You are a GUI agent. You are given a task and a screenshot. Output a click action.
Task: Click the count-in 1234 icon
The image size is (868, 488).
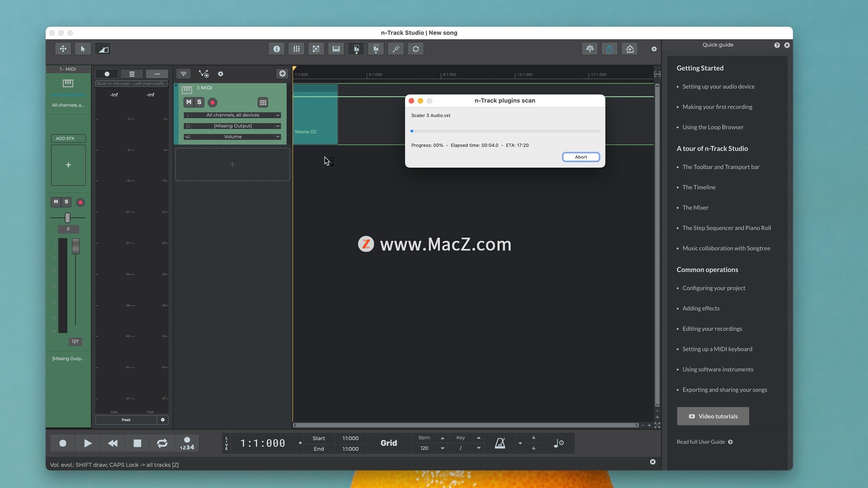(187, 443)
